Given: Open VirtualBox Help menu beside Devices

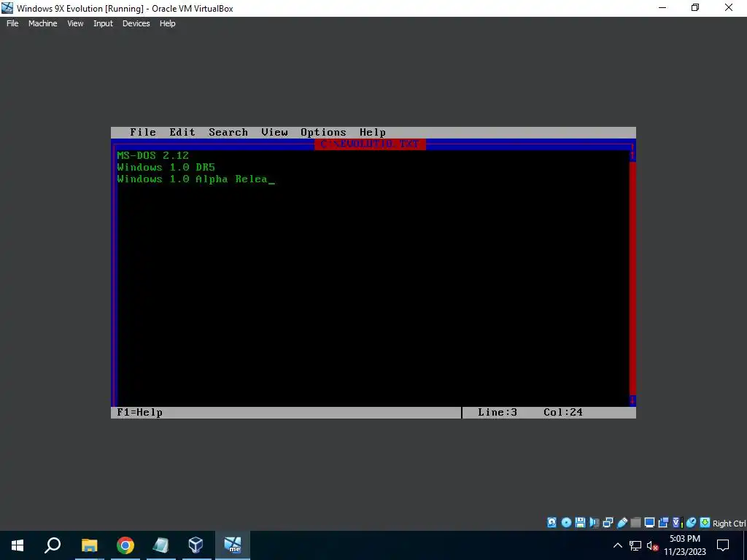Looking at the screenshot, I should coord(167,23).
